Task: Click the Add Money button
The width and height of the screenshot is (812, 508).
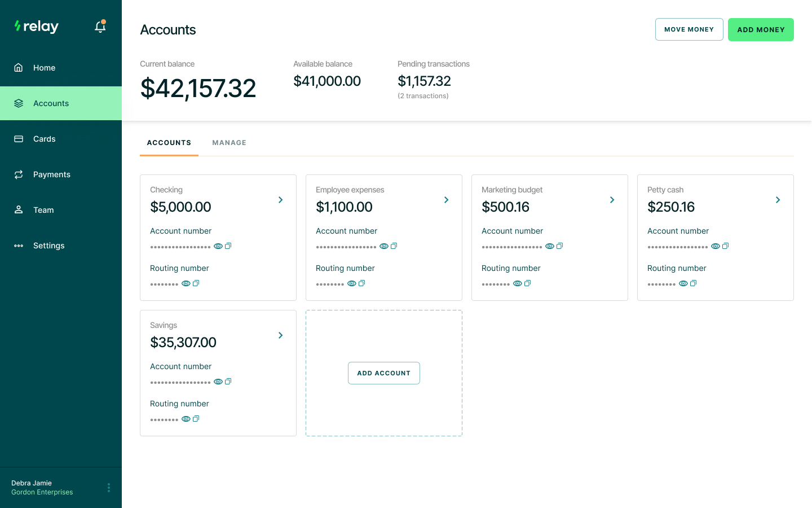Action: (x=761, y=29)
